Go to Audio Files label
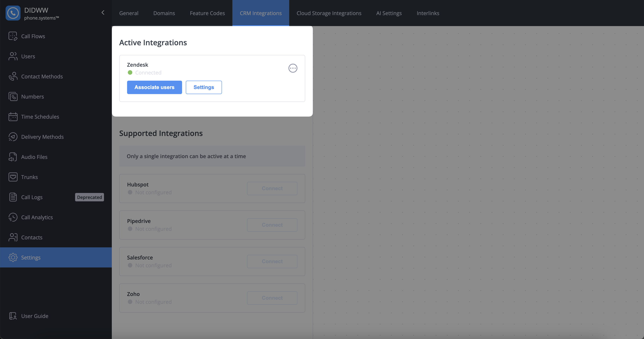This screenshot has width=644, height=339. 34,157
